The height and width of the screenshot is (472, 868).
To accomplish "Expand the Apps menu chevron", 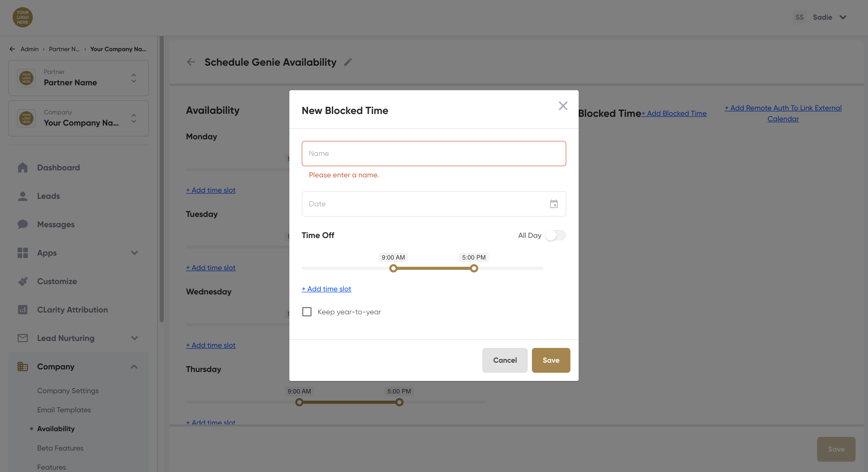I will [134, 253].
